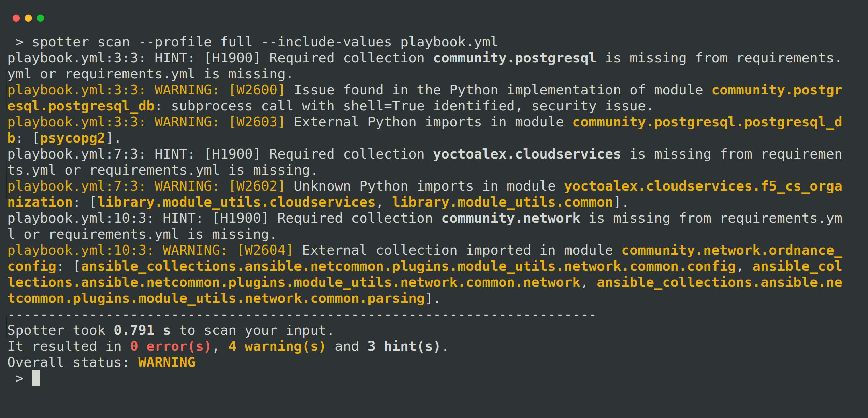Screen dimensions: 868x418
Task: Select the [W2602] warning code
Action: click(x=257, y=186)
